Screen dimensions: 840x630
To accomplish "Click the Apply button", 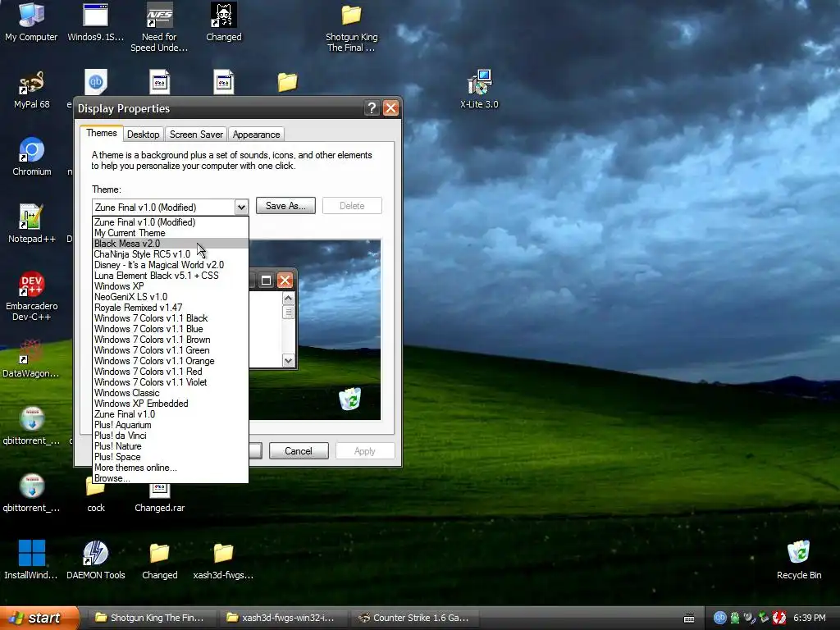I will point(365,451).
